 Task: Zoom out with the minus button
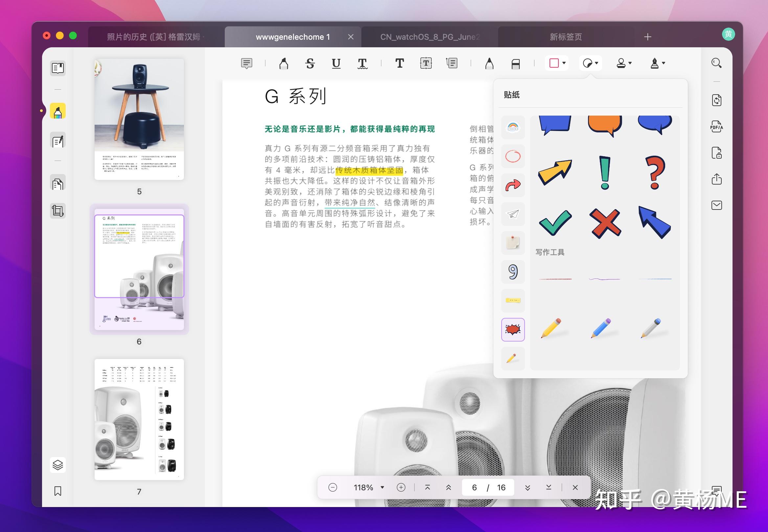(332, 487)
